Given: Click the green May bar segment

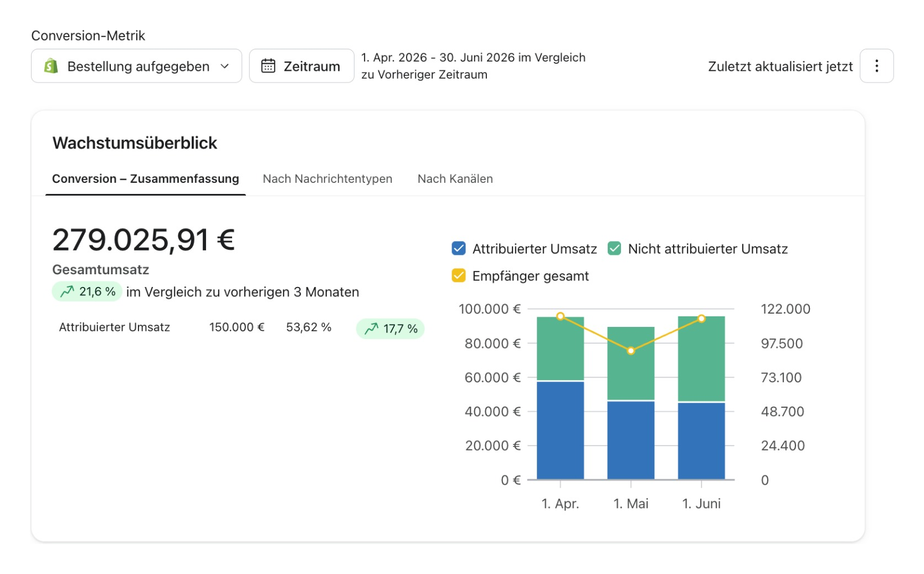Looking at the screenshot, I should (x=630, y=363).
